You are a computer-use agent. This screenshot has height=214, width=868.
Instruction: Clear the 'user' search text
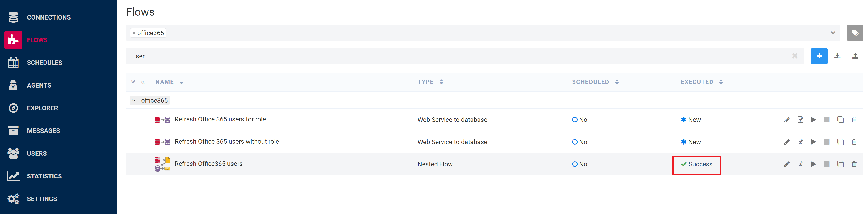[795, 56]
